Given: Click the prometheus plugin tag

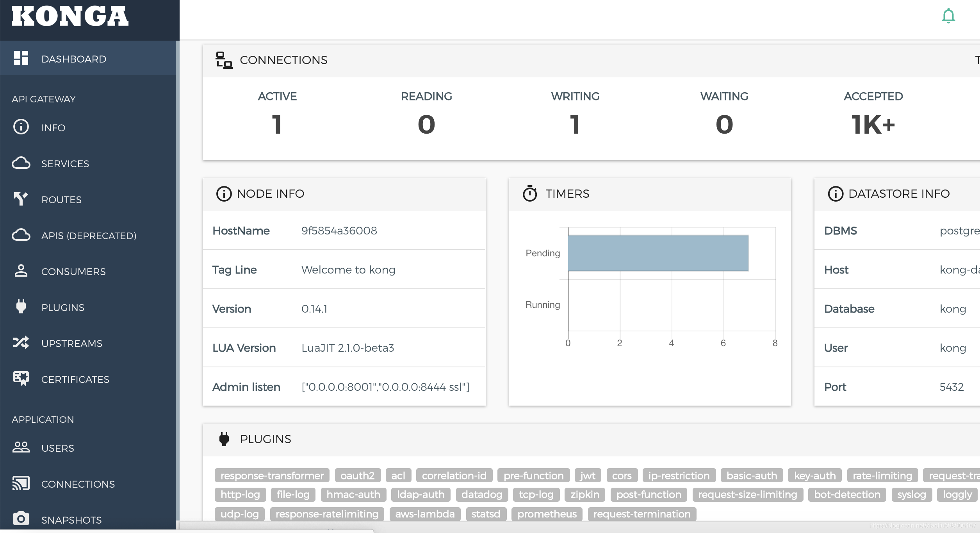Looking at the screenshot, I should coord(547,514).
